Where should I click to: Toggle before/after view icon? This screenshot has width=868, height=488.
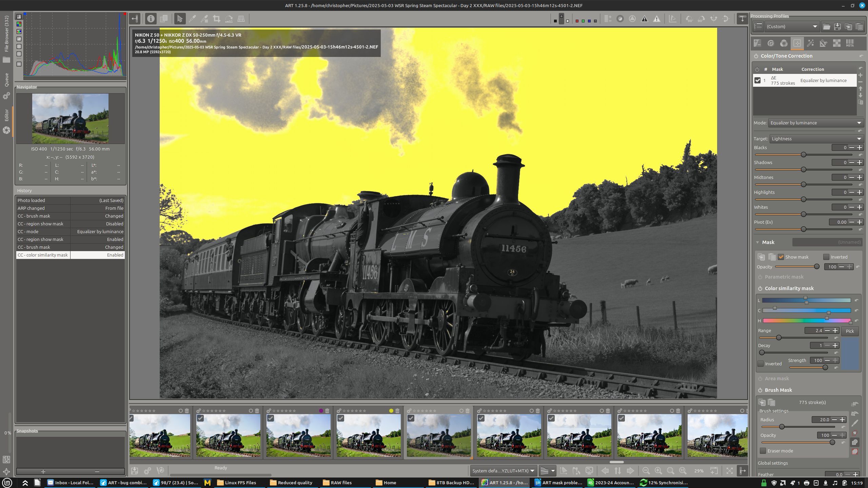(164, 19)
